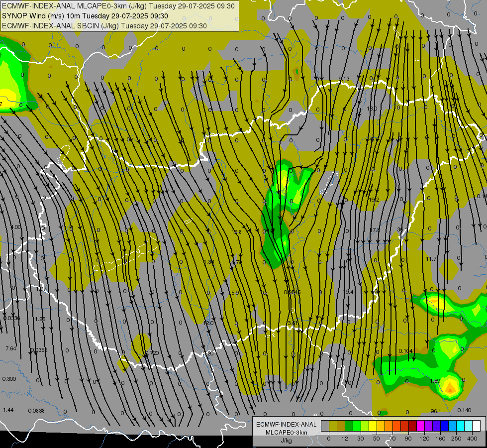Click map value 4.79

click(237, 262)
